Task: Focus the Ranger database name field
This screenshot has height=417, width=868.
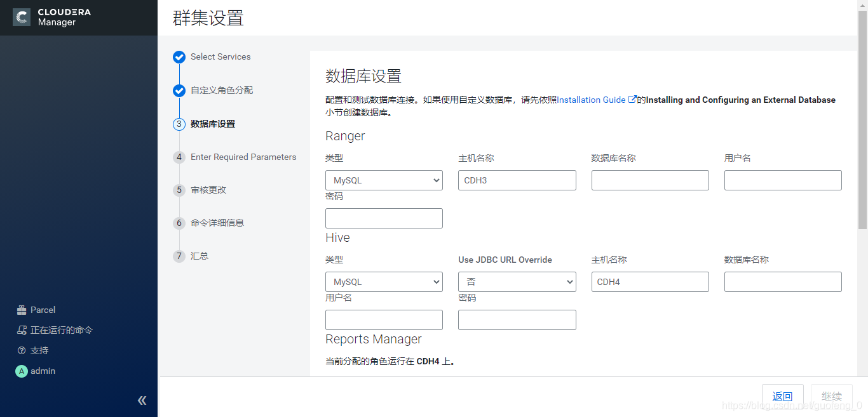Action: click(x=650, y=180)
